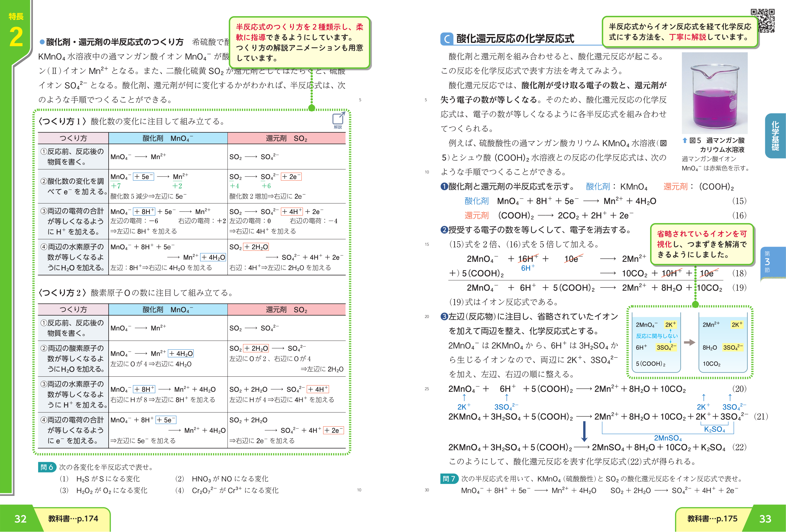Click the 教科書…p.175 label
The height and width of the screenshot is (532, 786).
point(712,518)
